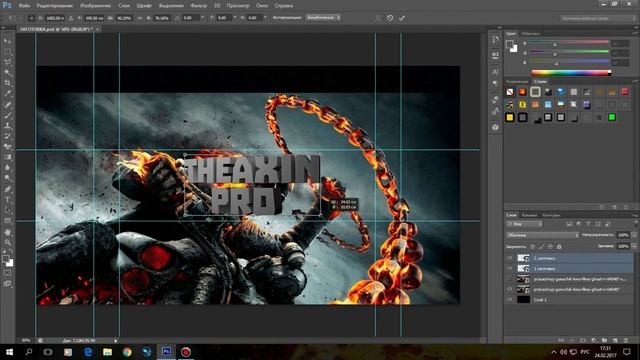640x360 pixels.
Task: Click the transform reference point locator
Action: (x=31, y=18)
